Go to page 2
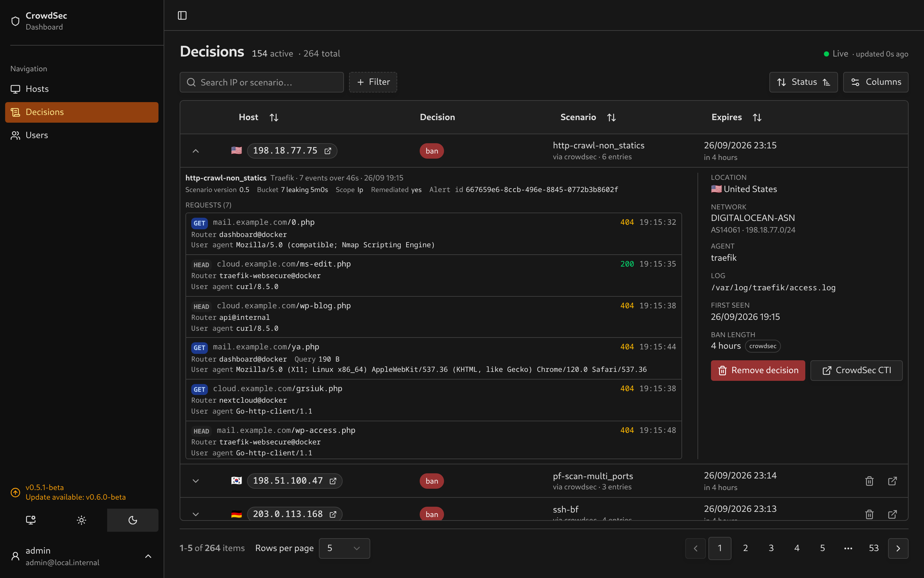Image resolution: width=924 pixels, height=578 pixels. pyautogui.click(x=745, y=548)
